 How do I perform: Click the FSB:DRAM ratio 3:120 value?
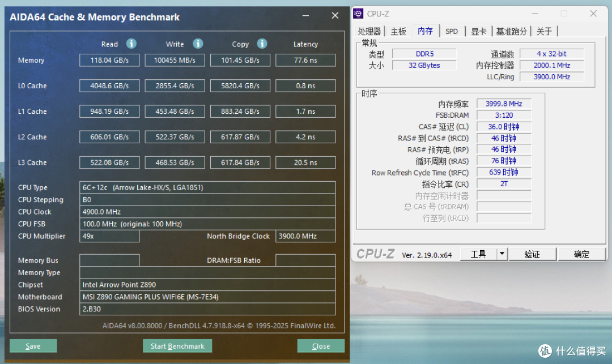[504, 115]
